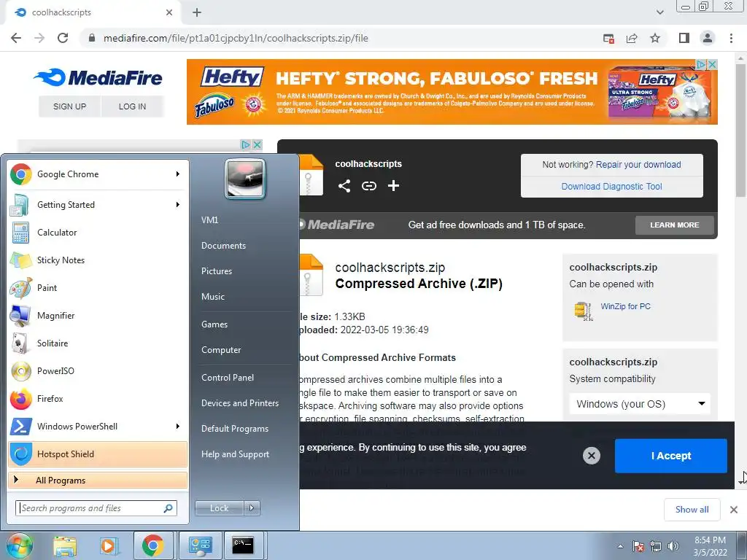Open Default Programs
The width and height of the screenshot is (747, 560).
pos(235,429)
